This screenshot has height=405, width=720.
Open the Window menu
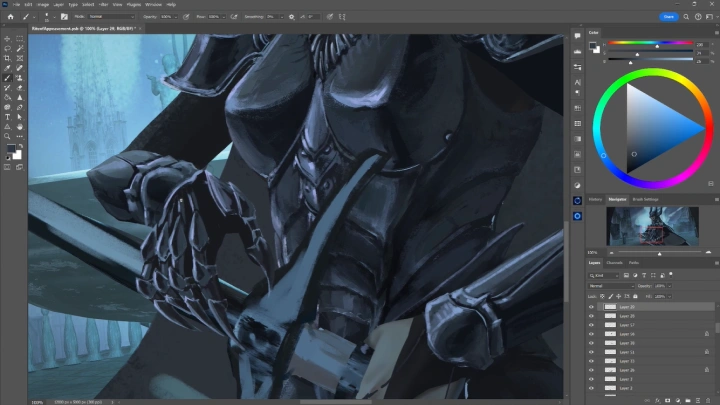point(153,5)
